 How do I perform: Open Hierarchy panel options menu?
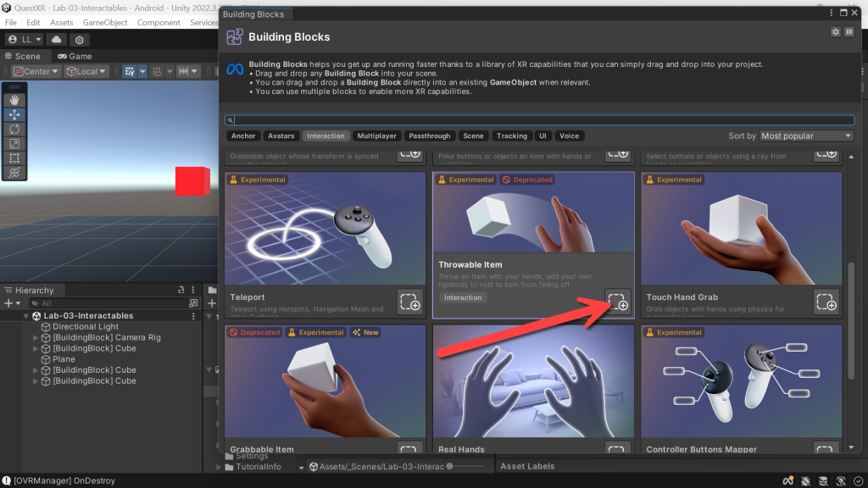pyautogui.click(x=192, y=290)
